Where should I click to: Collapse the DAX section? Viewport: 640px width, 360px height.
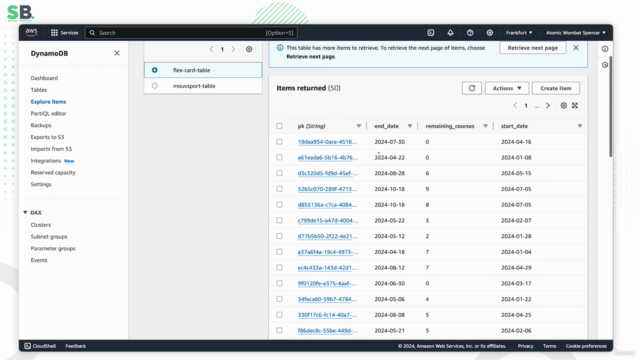[25, 213]
